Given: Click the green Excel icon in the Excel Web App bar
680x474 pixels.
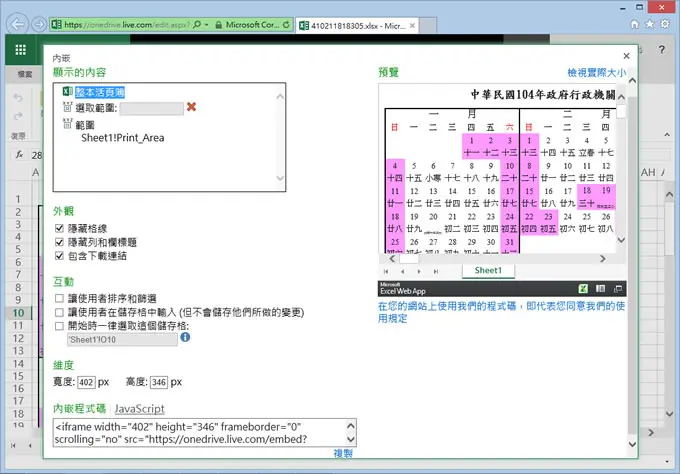Looking at the screenshot, I should pos(583,288).
